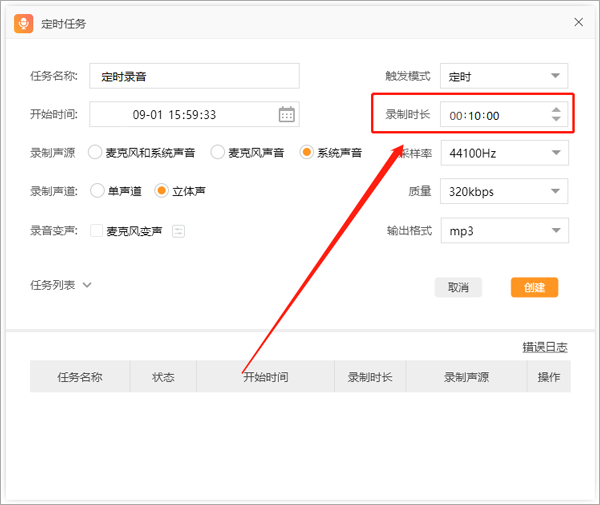
Task: Click the microphone voice changer settings icon
Action: [178, 231]
